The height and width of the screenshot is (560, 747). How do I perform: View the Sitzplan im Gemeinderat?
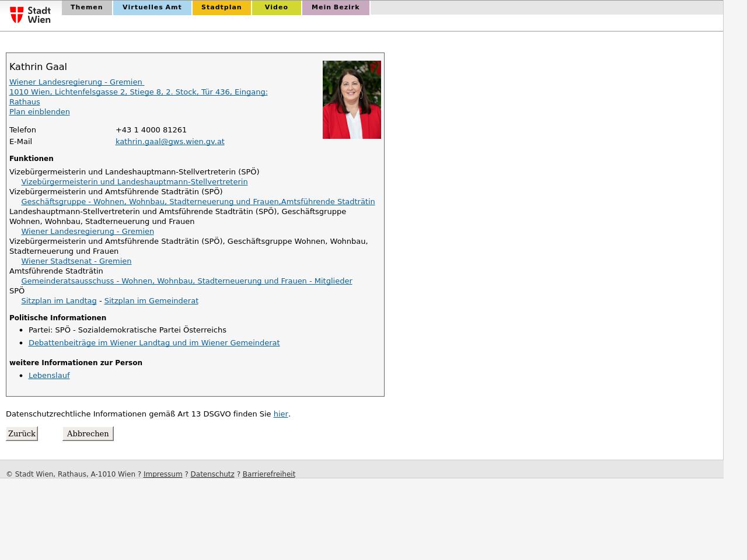[x=151, y=301]
